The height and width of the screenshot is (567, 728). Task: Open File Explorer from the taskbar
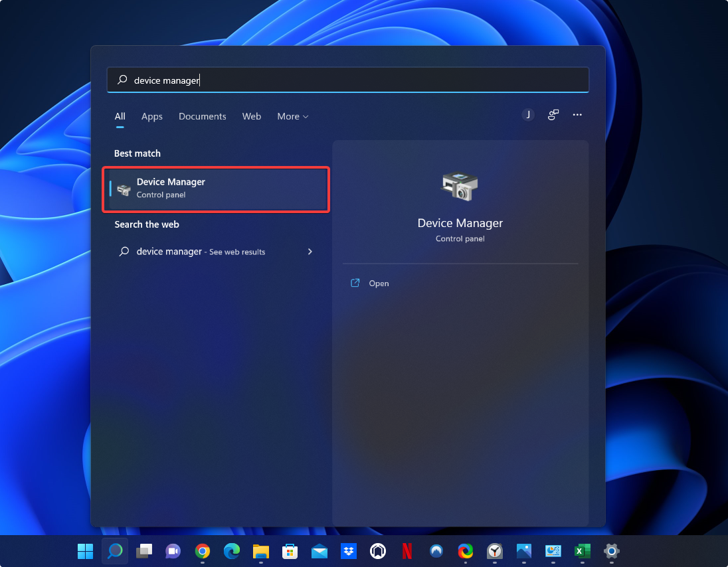261,551
